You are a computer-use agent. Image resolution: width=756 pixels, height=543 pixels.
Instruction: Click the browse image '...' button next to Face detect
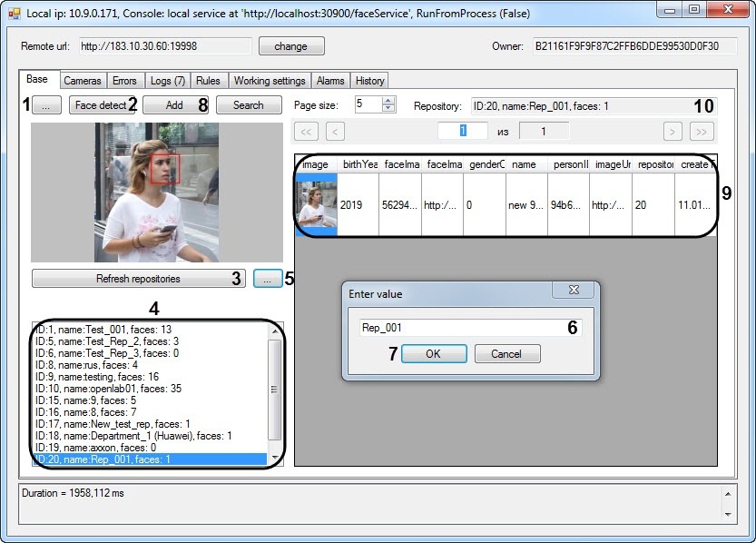coord(46,105)
